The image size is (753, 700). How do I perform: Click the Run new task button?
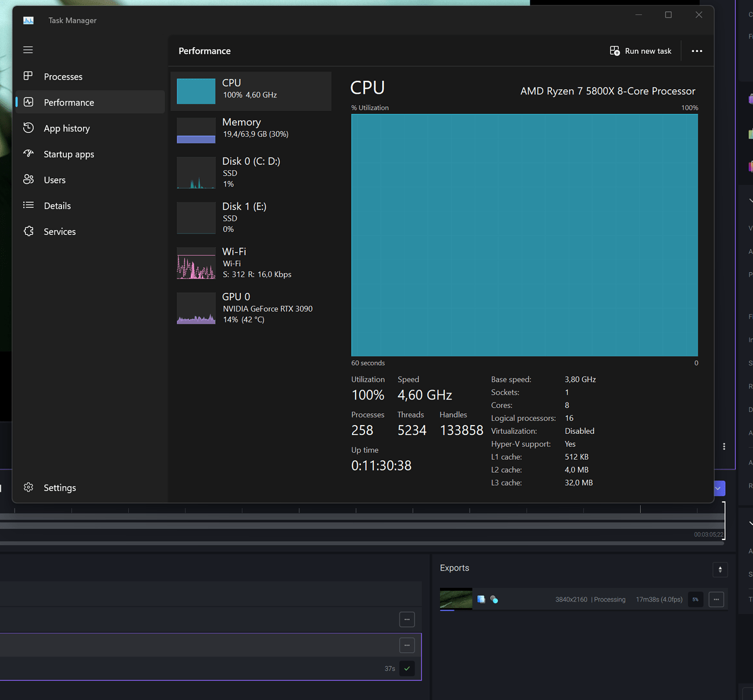coord(641,51)
